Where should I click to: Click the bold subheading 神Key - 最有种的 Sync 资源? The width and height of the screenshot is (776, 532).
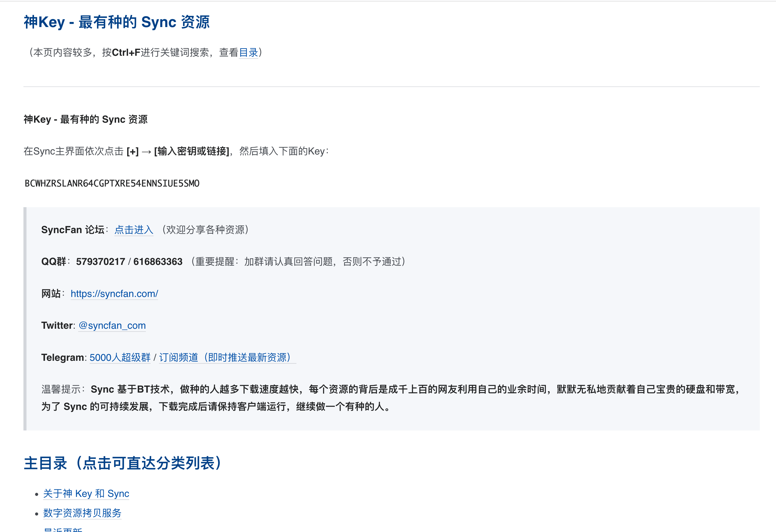pos(85,120)
